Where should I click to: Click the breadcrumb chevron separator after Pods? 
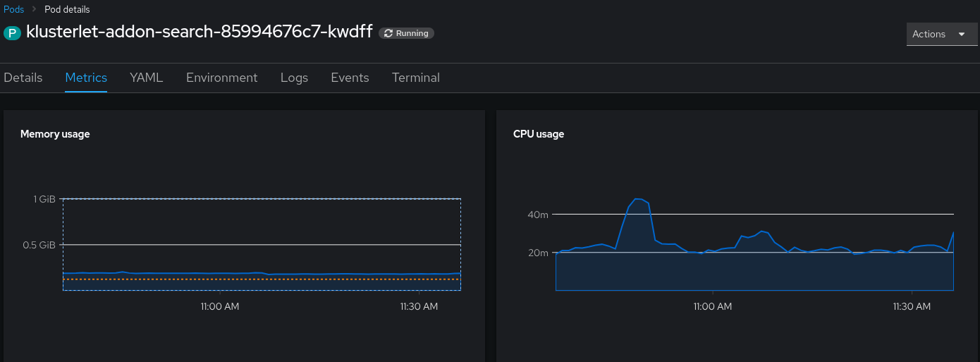click(34, 10)
